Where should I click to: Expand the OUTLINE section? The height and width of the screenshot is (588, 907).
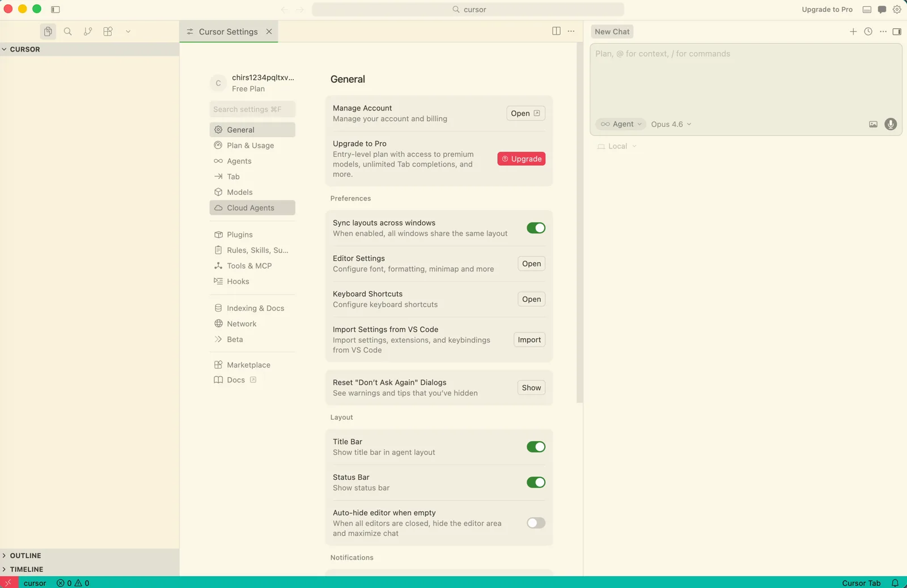(90, 556)
